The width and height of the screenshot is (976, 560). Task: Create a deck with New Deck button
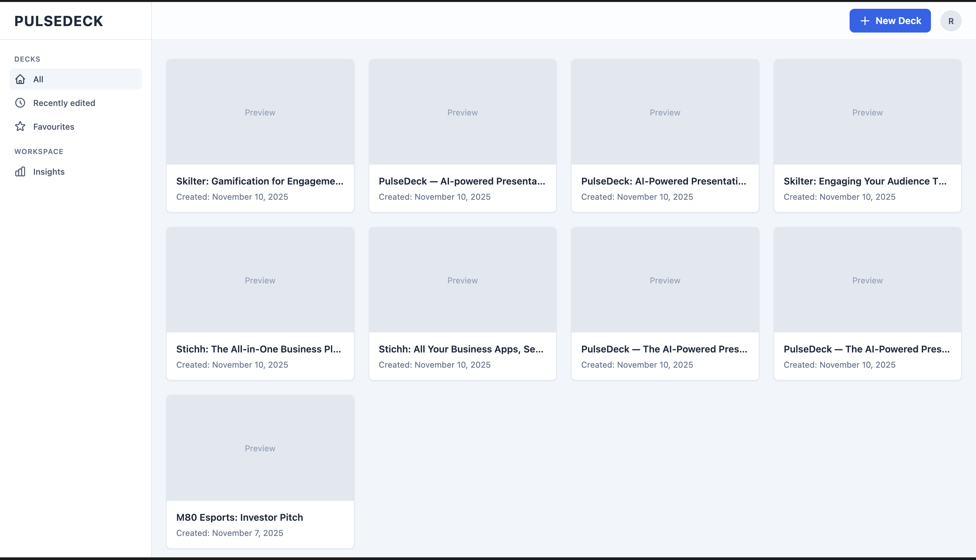tap(890, 21)
